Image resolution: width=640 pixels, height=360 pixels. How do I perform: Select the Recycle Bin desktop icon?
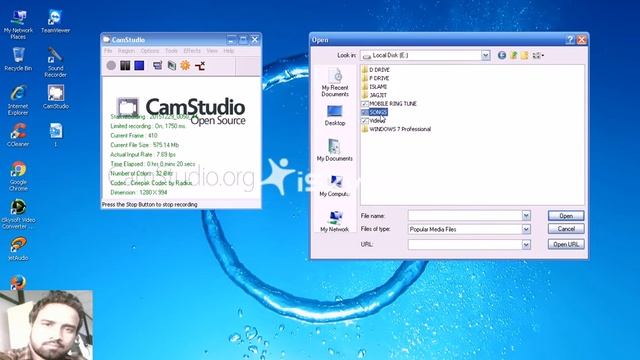coord(18,59)
